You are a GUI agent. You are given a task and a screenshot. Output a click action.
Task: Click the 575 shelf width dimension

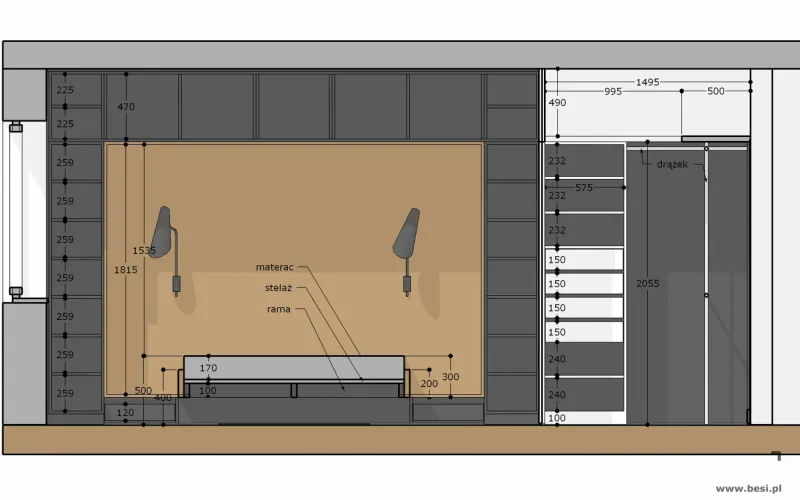point(584,188)
